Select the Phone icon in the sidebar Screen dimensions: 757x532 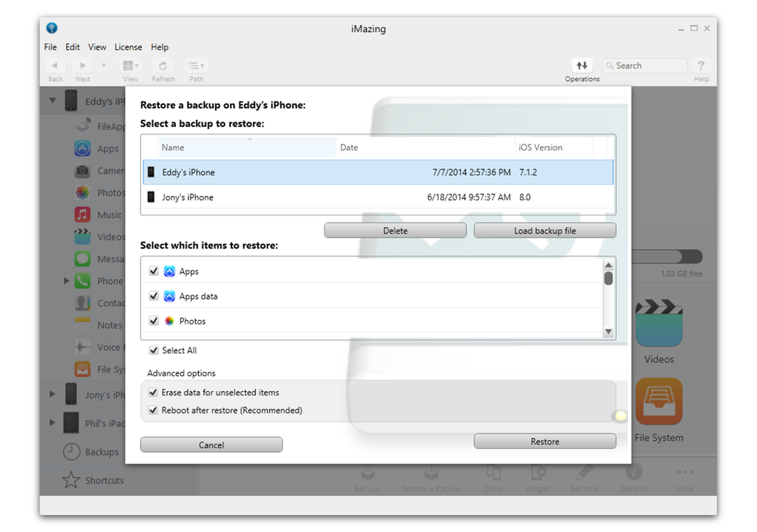coord(82,281)
